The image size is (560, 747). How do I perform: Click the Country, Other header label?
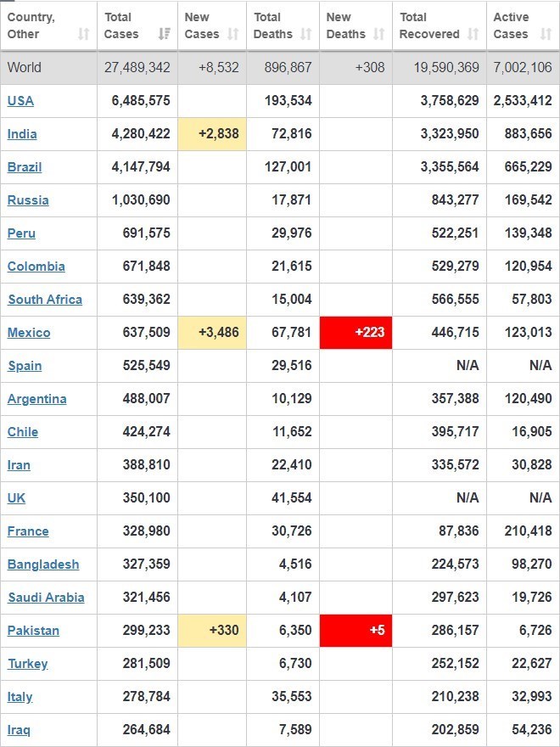[x=31, y=25]
